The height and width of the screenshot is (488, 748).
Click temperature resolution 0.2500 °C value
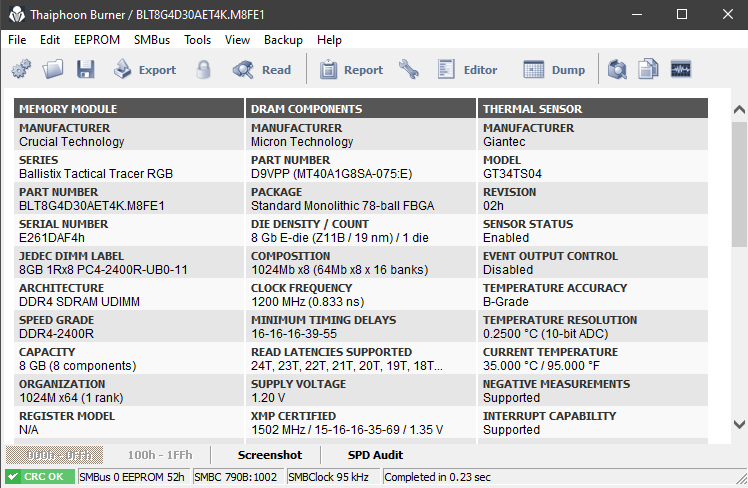546,333
